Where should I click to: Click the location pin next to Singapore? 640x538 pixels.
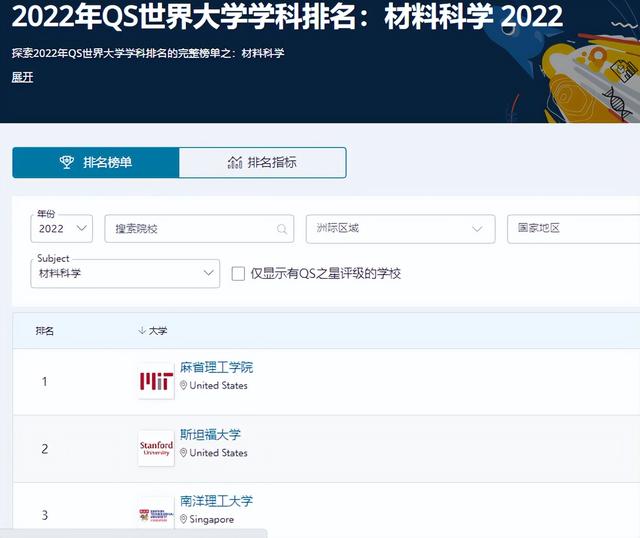click(x=183, y=519)
